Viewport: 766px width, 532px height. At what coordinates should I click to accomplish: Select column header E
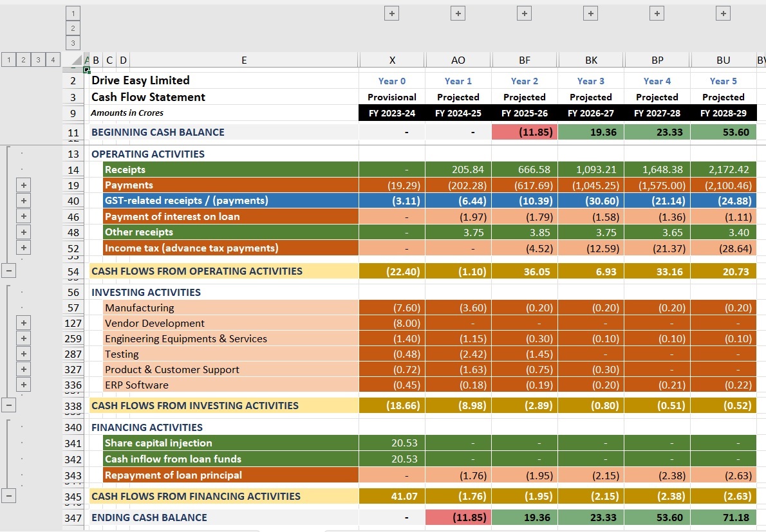point(244,60)
